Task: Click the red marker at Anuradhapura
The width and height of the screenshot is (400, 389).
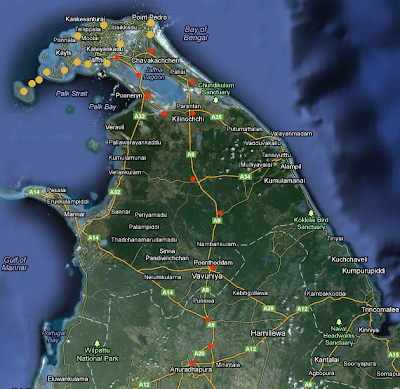Action: coord(192,363)
